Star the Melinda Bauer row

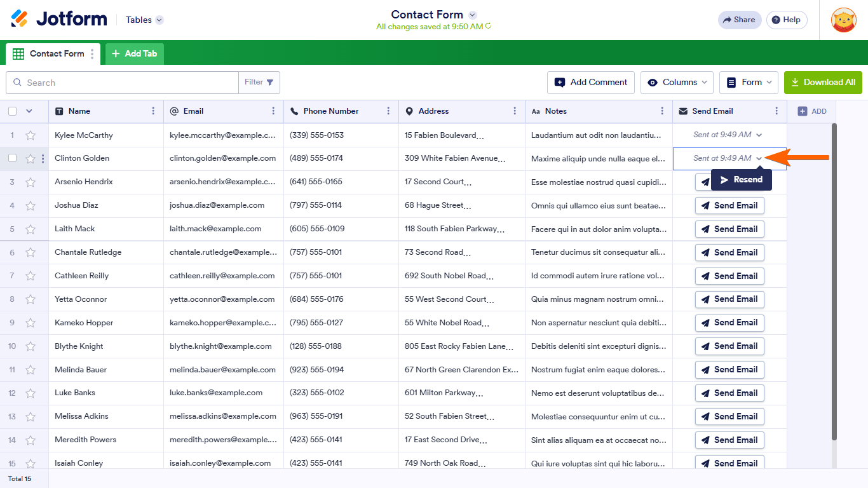point(31,370)
